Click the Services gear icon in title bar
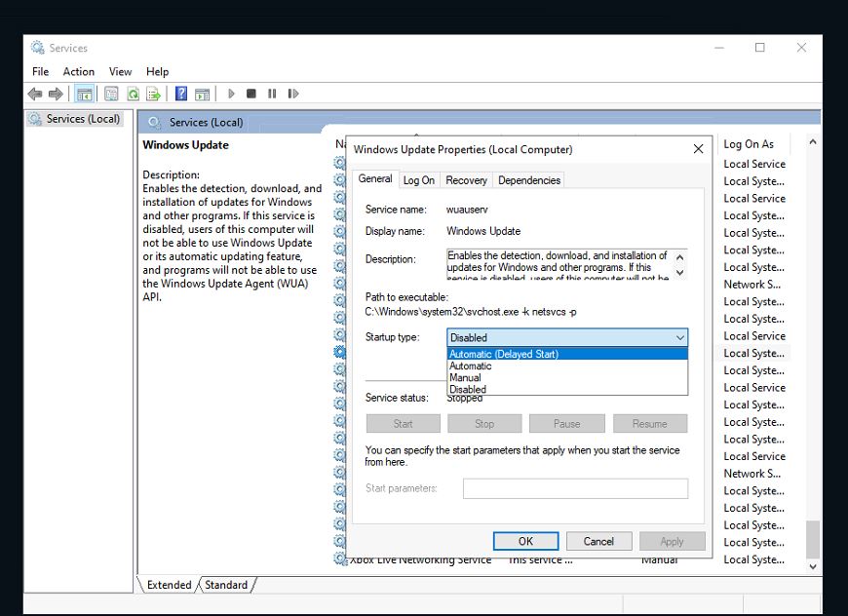Screen dimensions: 848x616 pos(37,48)
